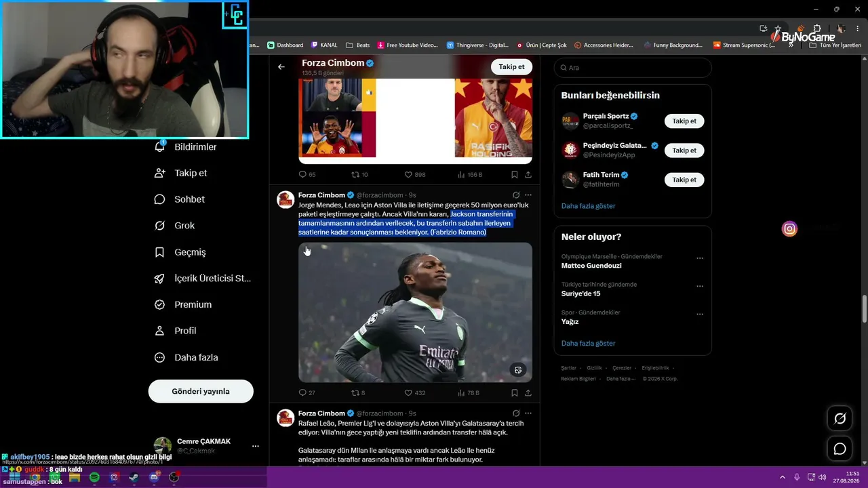The image size is (868, 488).
Task: Expand the Daha fazla sidebar menu
Action: [x=186, y=357]
